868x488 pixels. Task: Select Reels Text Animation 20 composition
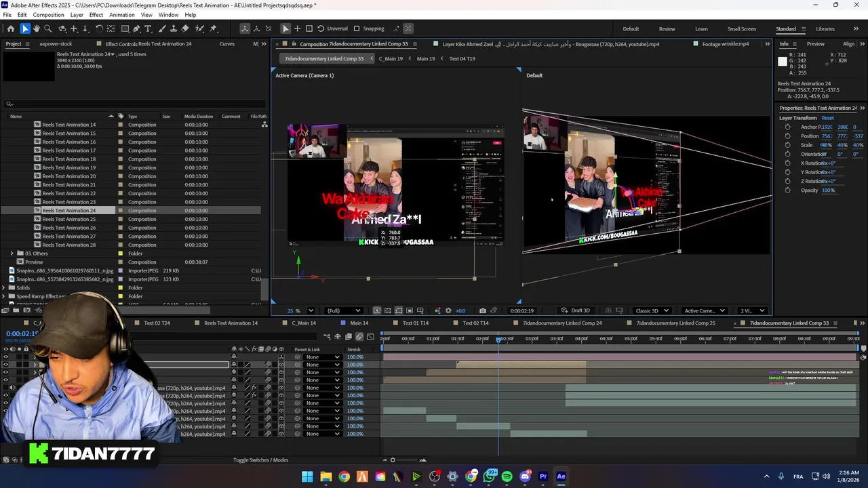click(68, 176)
